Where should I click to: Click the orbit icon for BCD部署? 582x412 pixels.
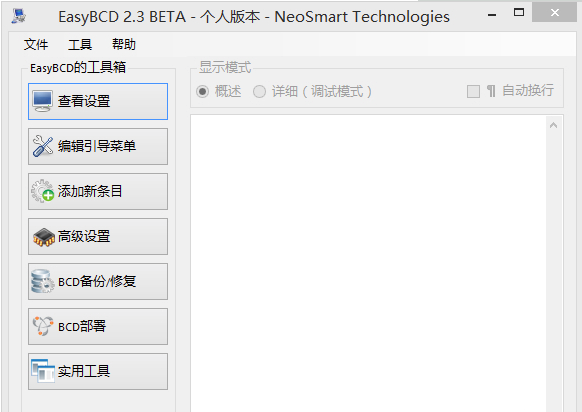pyautogui.click(x=43, y=326)
